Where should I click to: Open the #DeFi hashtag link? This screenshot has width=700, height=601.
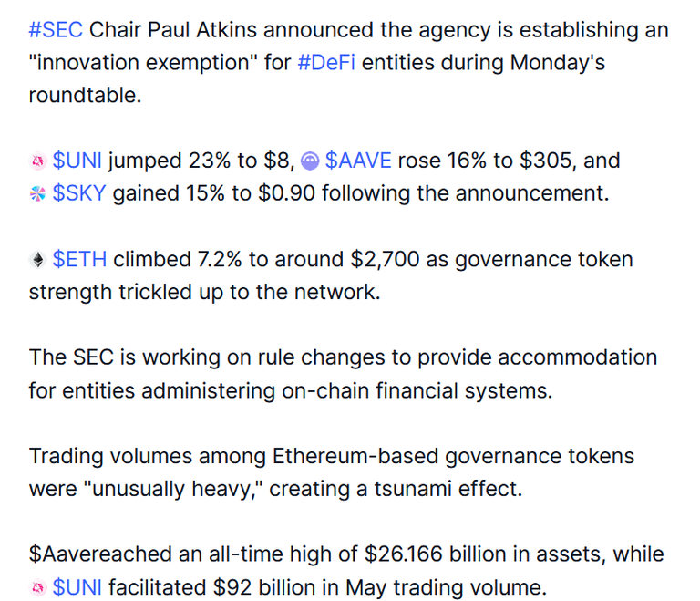point(326,63)
